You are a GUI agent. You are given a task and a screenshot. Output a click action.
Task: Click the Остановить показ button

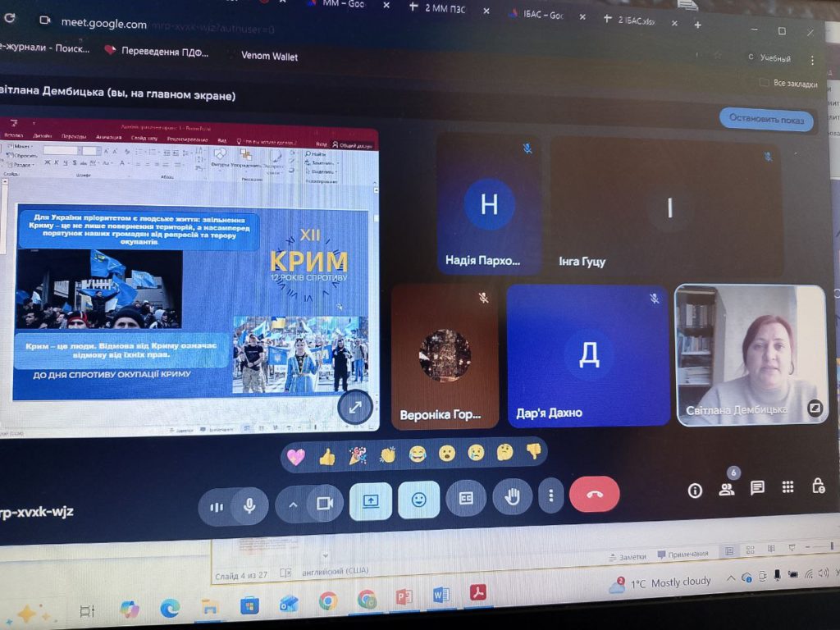tap(766, 118)
